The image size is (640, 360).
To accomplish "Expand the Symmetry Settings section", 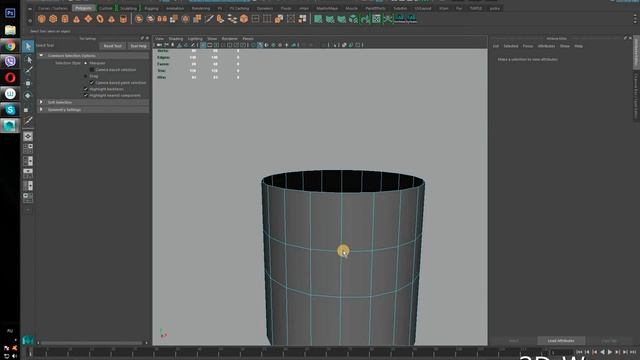I will click(41, 110).
